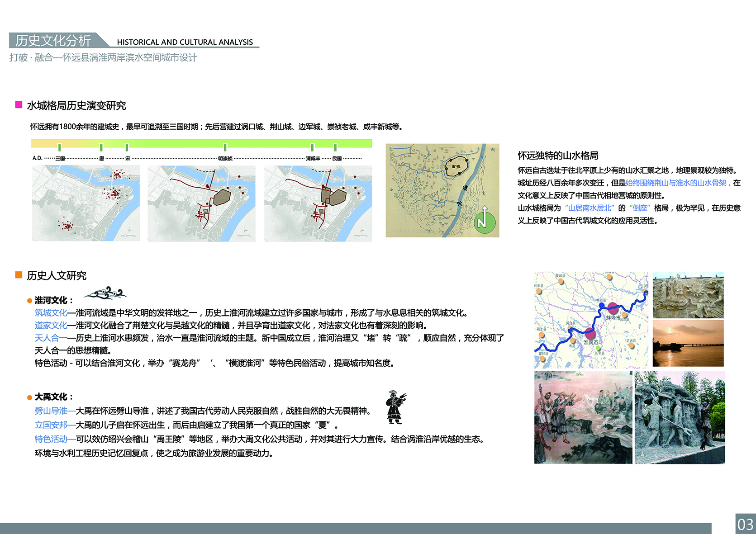Click the 明崇祯 timeline marker
Screen dimensions: 756x534
pos(225,147)
